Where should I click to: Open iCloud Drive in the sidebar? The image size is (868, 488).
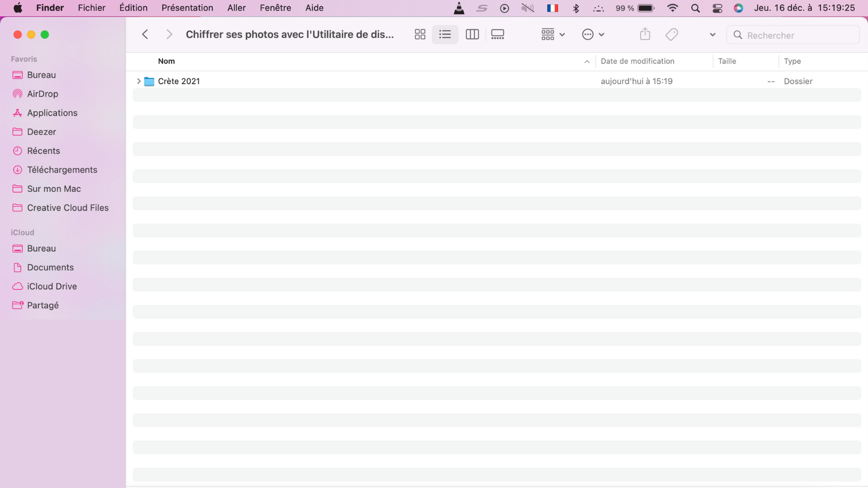pos(52,286)
